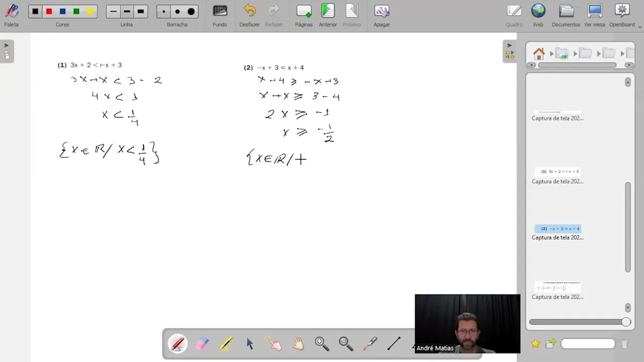Add a new page with Páginas
This screenshot has height=362, width=644.
click(x=304, y=15)
